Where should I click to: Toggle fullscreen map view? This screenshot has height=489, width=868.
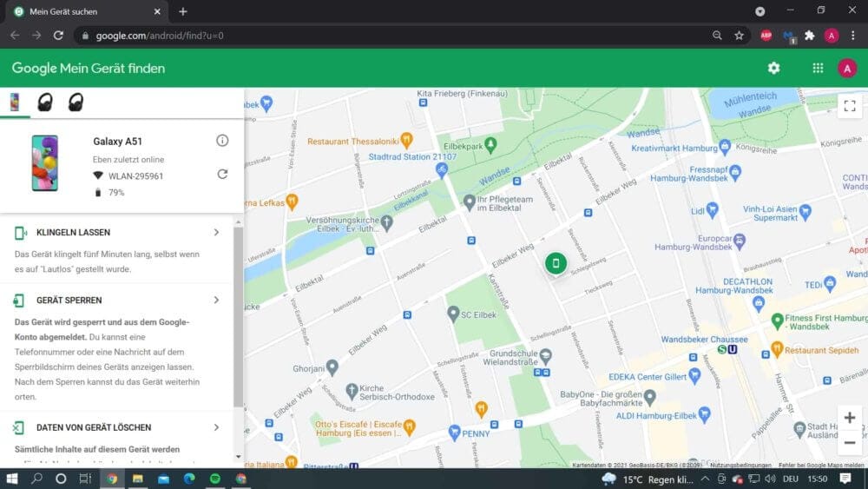pos(850,105)
